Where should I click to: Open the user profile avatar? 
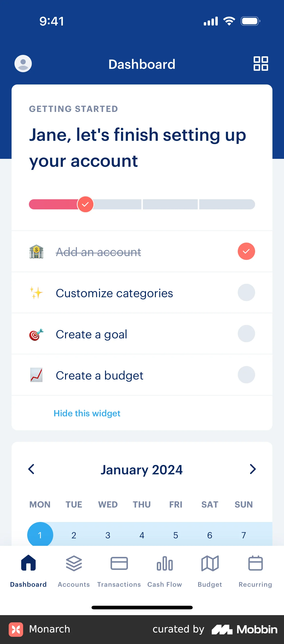click(23, 64)
